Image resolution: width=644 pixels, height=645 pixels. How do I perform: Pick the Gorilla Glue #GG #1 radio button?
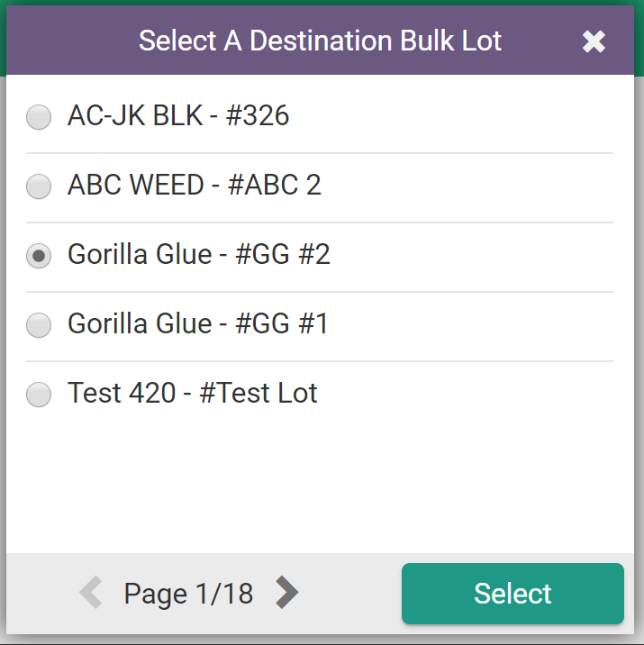[39, 325]
